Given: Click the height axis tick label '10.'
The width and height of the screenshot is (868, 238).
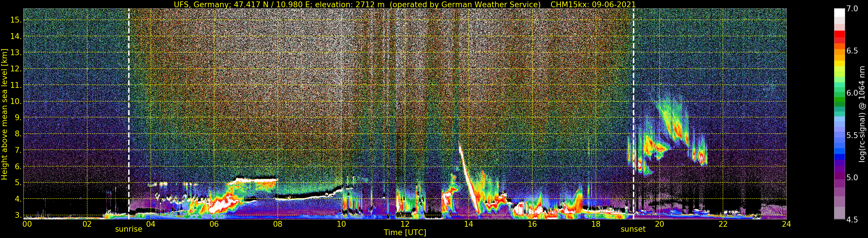Looking at the screenshot, I should (16, 101).
